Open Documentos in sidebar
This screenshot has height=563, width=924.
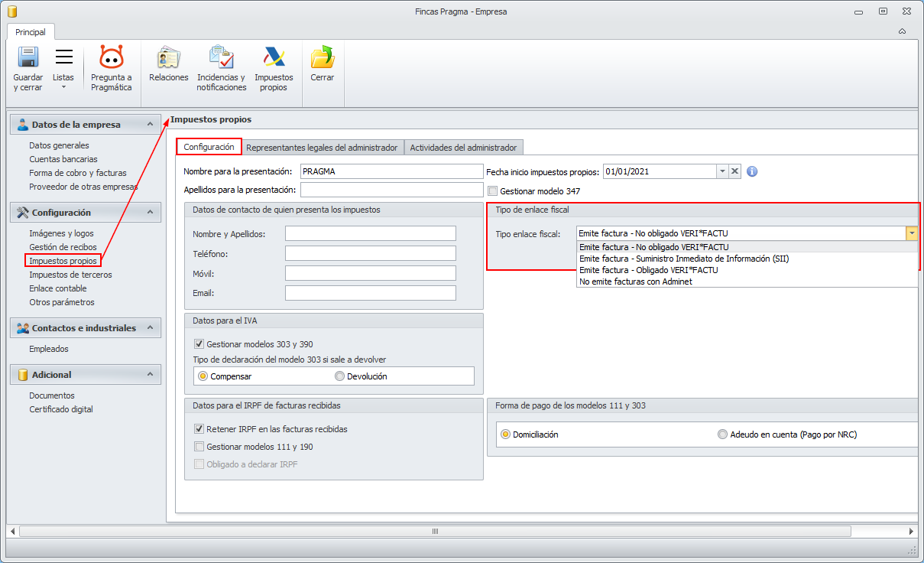52,395
